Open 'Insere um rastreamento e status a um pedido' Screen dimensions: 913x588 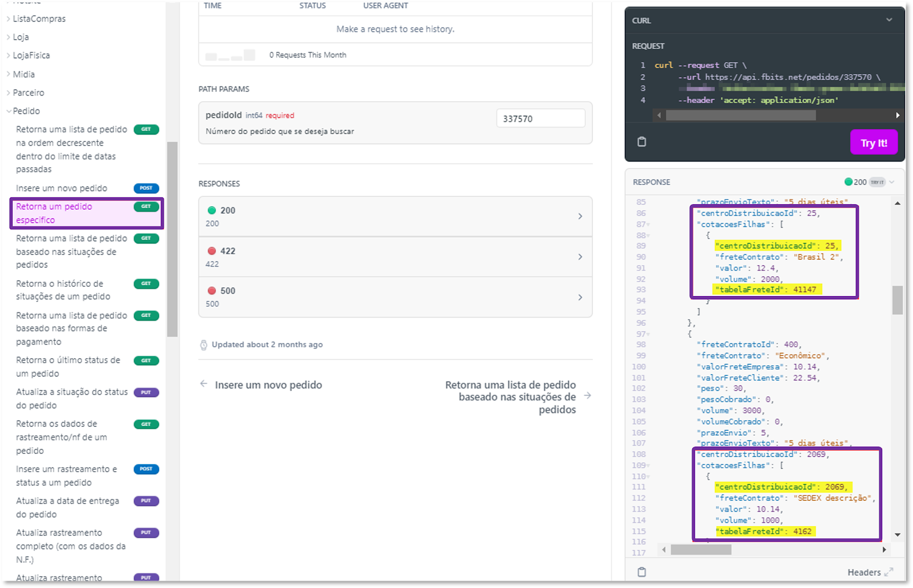[x=87, y=476]
